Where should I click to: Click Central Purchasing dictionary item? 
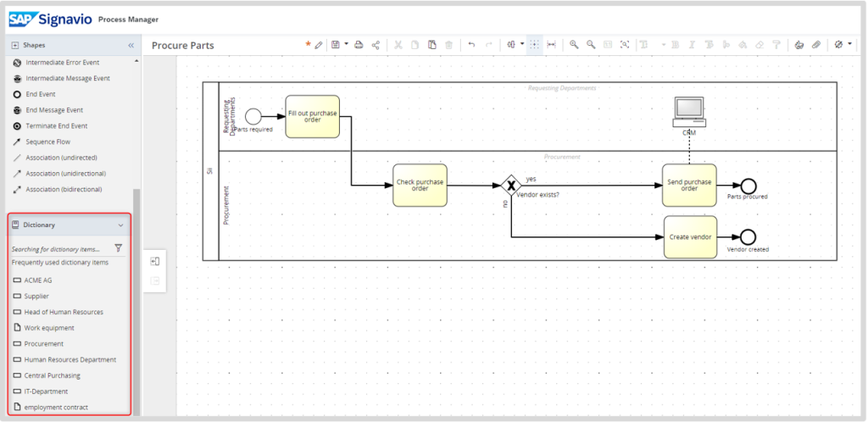coord(46,375)
